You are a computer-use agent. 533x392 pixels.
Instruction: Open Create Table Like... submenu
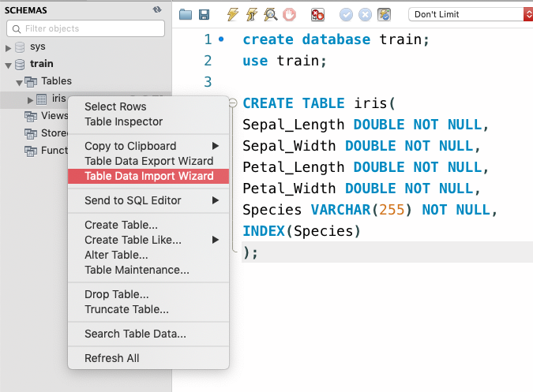pyautogui.click(x=148, y=240)
